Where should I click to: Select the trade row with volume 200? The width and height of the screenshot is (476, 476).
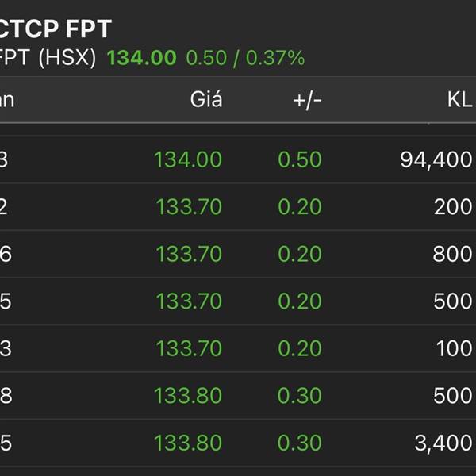click(238, 207)
